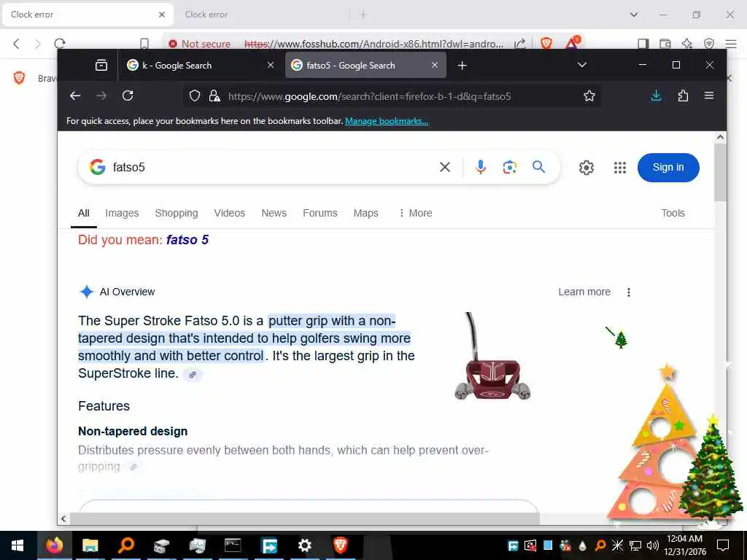Open Google quick settings gear

pos(586,168)
